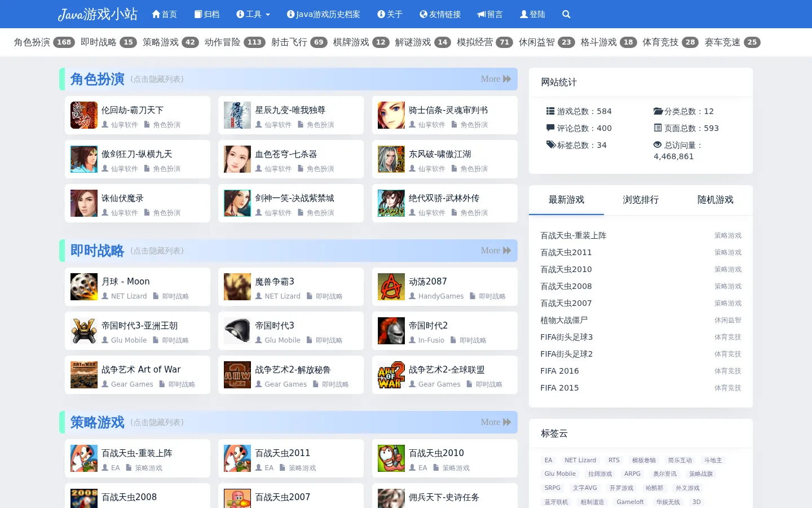Open the 血色苍穹-七杀器 game icon
Image resolution: width=812 pixels, height=508 pixels.
pyautogui.click(x=237, y=159)
